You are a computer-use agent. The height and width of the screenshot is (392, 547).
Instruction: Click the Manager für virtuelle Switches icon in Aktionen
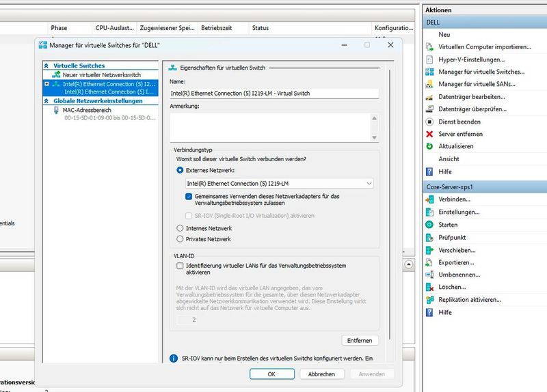(429, 72)
